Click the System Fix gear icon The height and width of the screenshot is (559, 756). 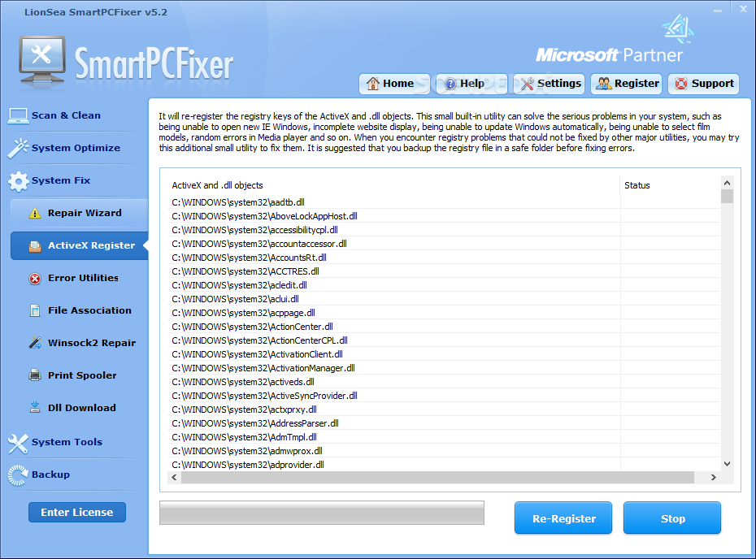click(x=19, y=181)
